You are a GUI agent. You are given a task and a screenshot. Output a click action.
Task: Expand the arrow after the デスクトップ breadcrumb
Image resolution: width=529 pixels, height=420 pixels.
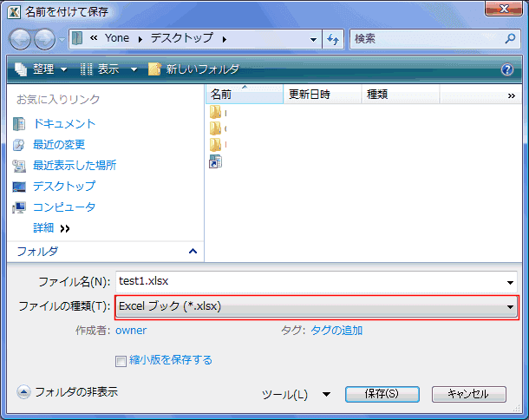[x=225, y=40]
